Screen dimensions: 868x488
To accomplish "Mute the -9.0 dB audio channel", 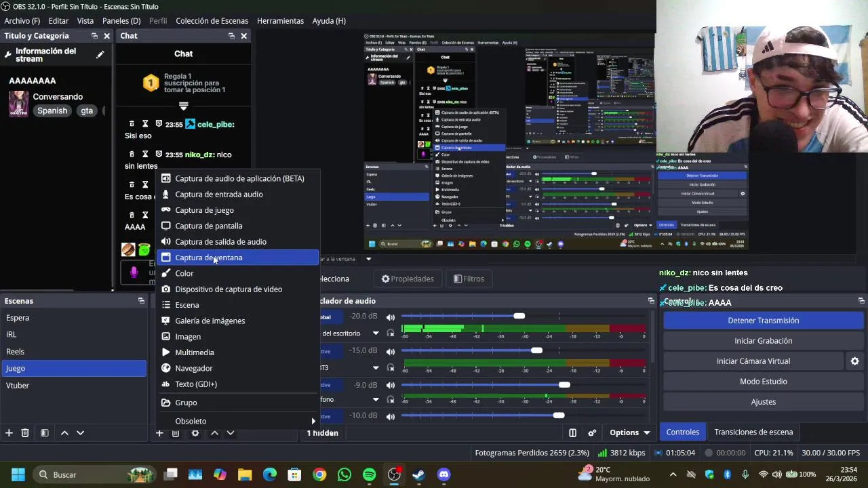I will (x=391, y=385).
